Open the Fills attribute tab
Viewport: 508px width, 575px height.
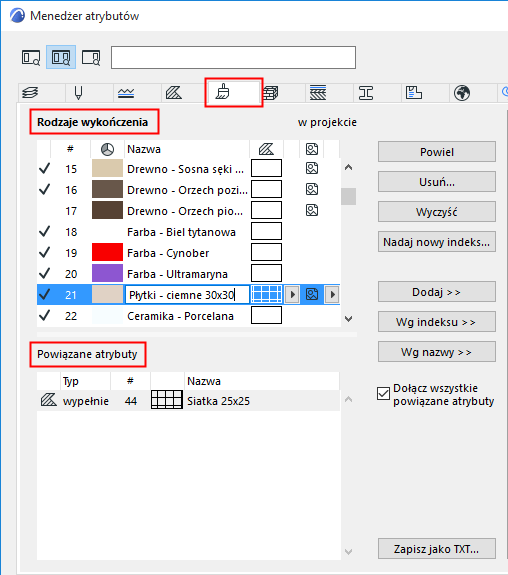click(174, 93)
